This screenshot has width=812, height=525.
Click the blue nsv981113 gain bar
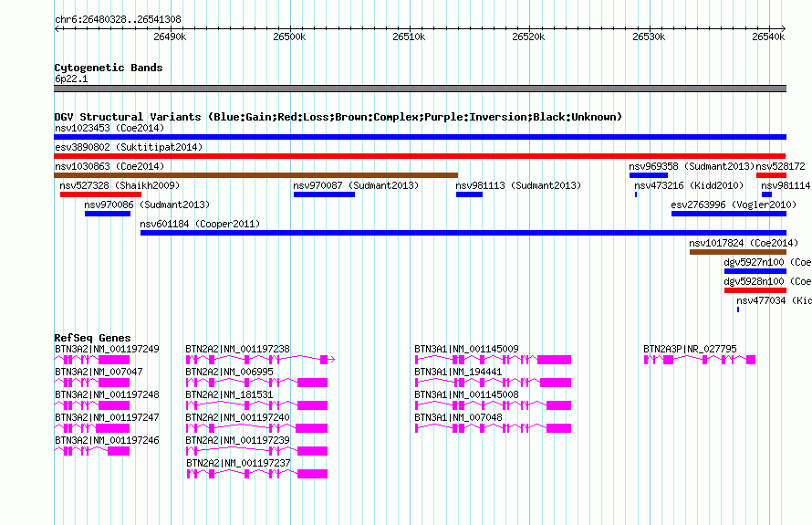coord(469,194)
